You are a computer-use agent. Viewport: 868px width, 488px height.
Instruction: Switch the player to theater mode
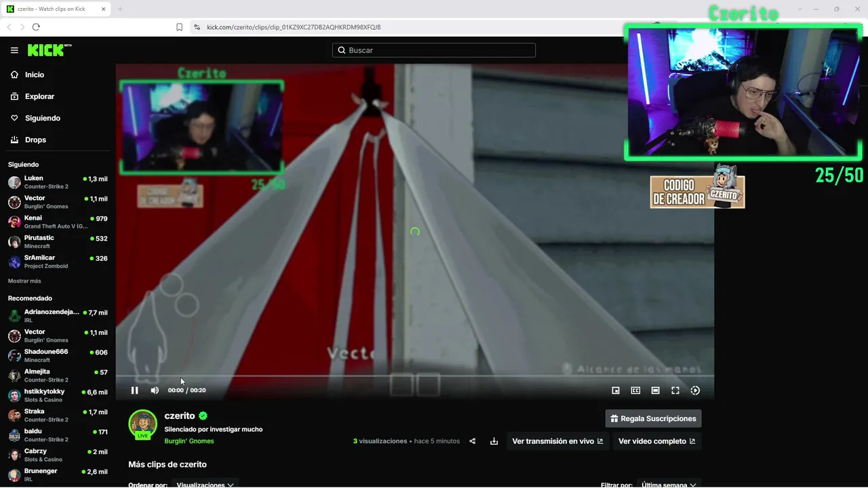[655, 390]
